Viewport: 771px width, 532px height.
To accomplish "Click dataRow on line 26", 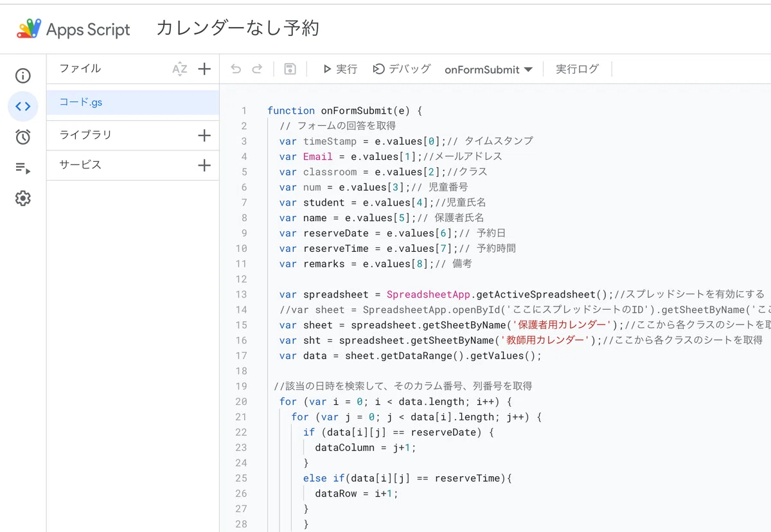I will coord(335,493).
